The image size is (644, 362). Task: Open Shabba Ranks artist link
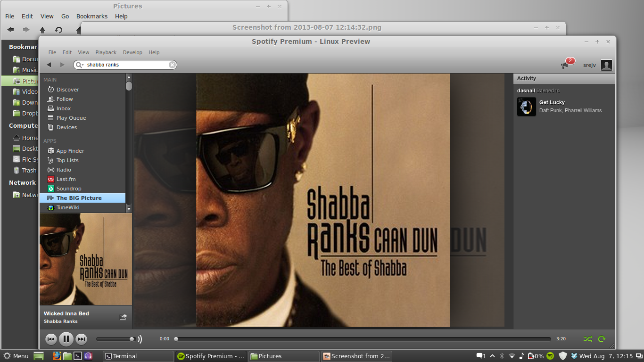pyautogui.click(x=61, y=321)
